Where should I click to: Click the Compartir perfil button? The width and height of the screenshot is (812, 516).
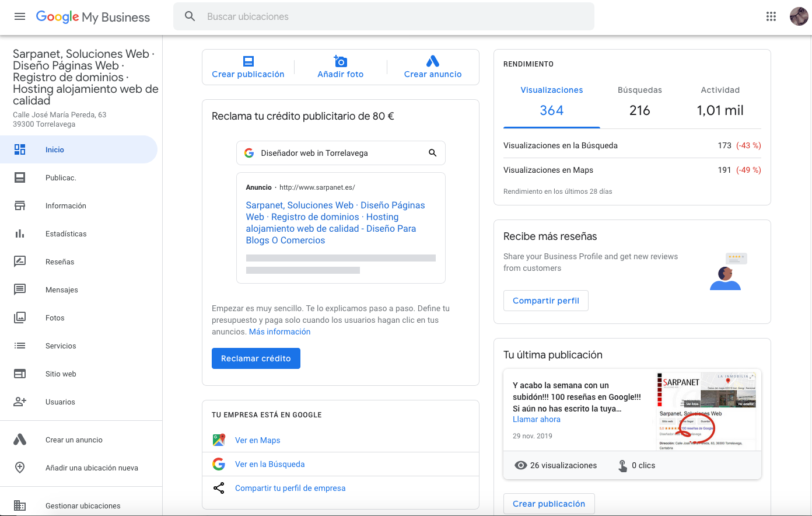coord(546,301)
